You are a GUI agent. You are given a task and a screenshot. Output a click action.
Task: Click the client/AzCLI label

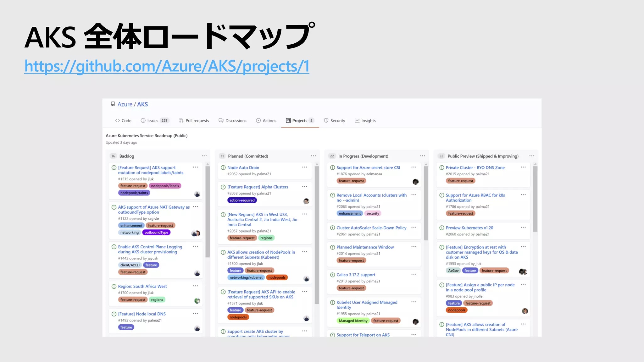(130, 265)
